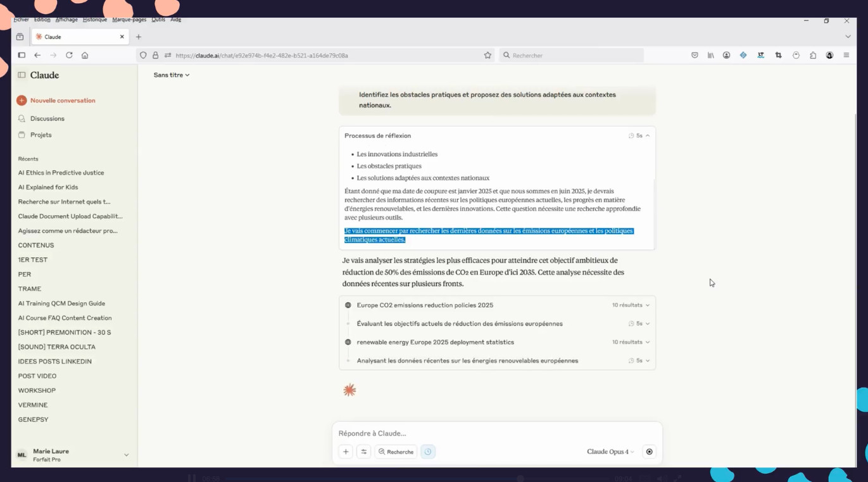868x482 pixels.
Task: Open AI Explained for Kids chat
Action: [x=48, y=187]
